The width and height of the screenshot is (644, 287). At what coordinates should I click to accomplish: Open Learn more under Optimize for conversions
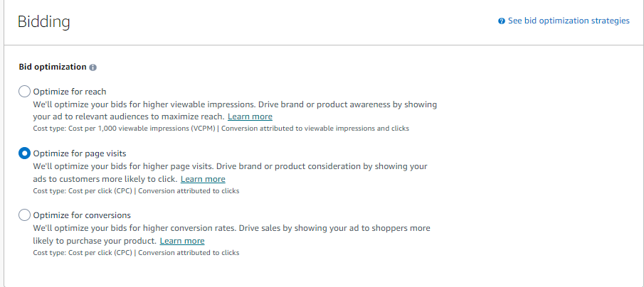(x=182, y=241)
